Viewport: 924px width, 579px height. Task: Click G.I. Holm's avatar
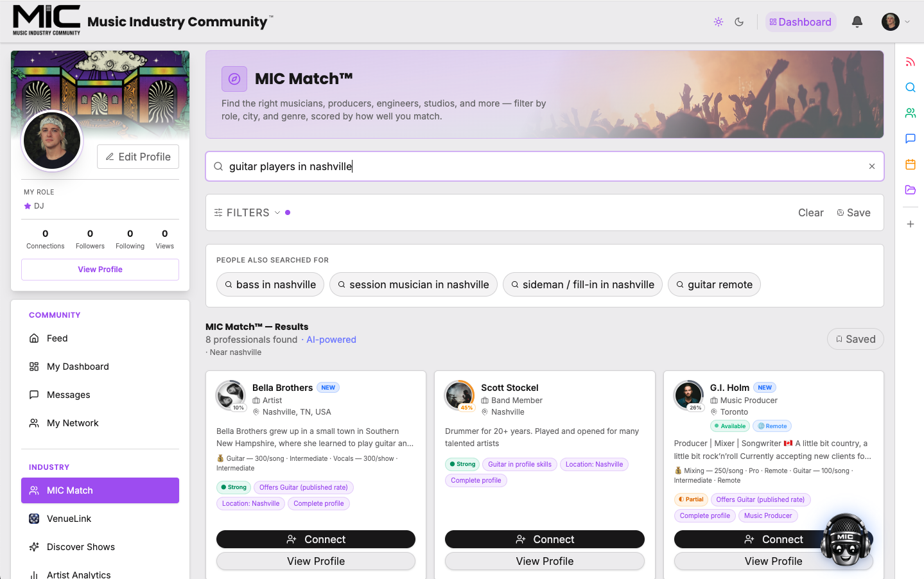click(688, 395)
